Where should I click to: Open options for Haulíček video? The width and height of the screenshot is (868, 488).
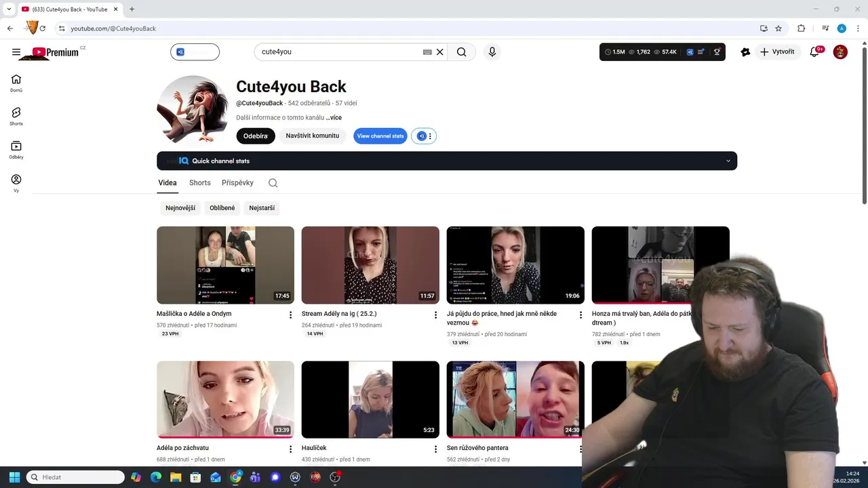click(435, 449)
